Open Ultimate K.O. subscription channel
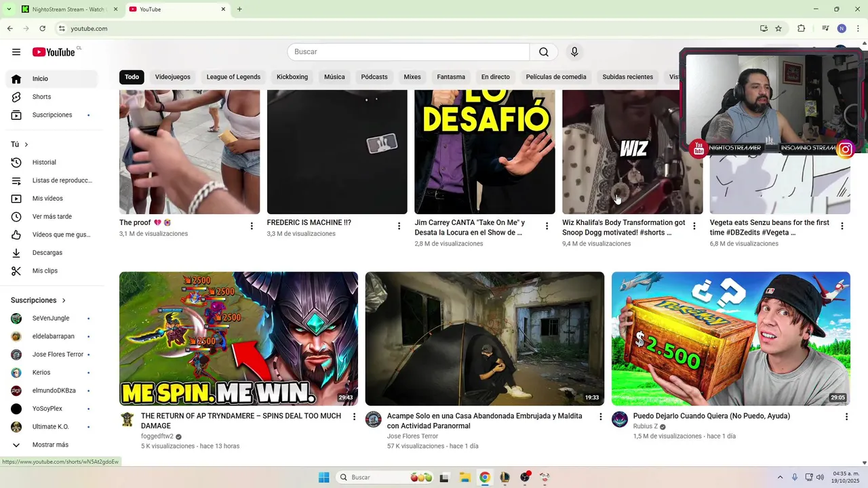Image resolution: width=868 pixels, height=488 pixels. (52, 427)
